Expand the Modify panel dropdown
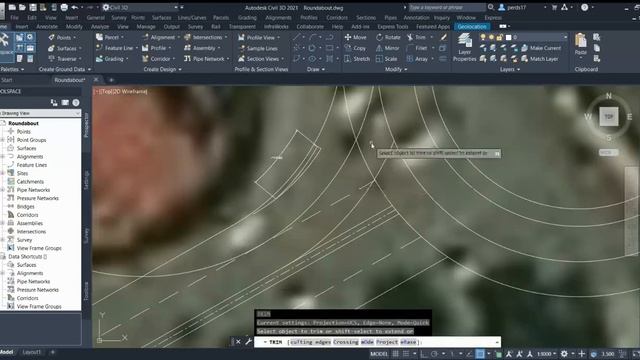The image size is (640, 360). (396, 69)
